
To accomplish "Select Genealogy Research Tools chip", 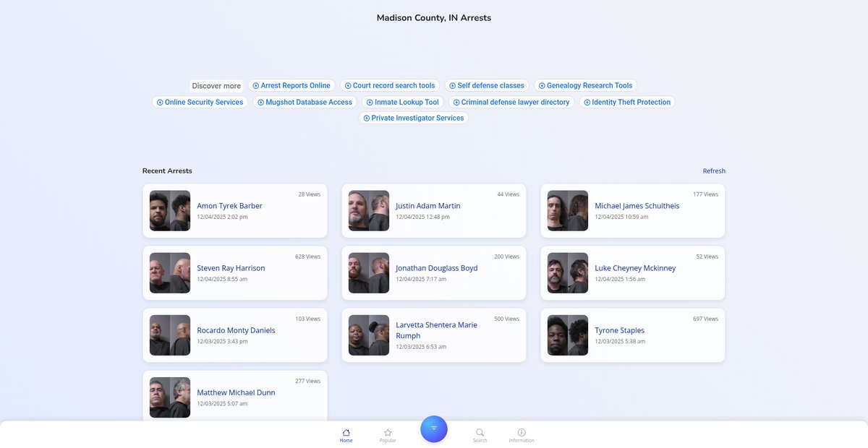I will click(586, 85).
